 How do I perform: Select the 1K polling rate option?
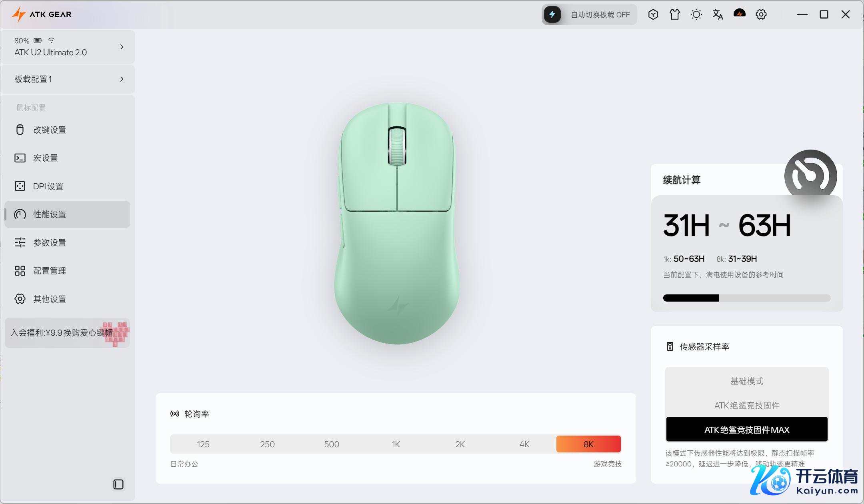click(396, 444)
